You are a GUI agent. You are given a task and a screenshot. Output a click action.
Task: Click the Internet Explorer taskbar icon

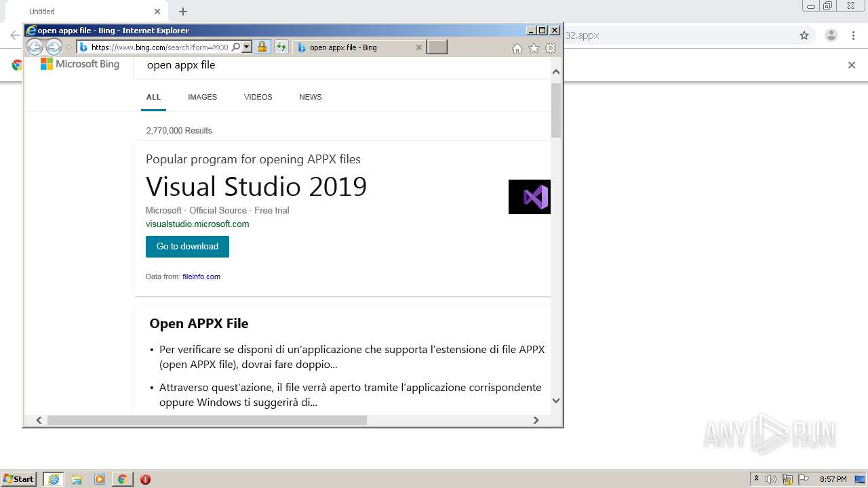54,479
